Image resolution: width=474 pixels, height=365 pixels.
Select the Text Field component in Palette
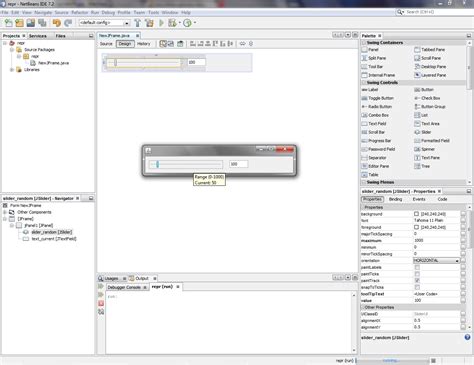click(374, 124)
